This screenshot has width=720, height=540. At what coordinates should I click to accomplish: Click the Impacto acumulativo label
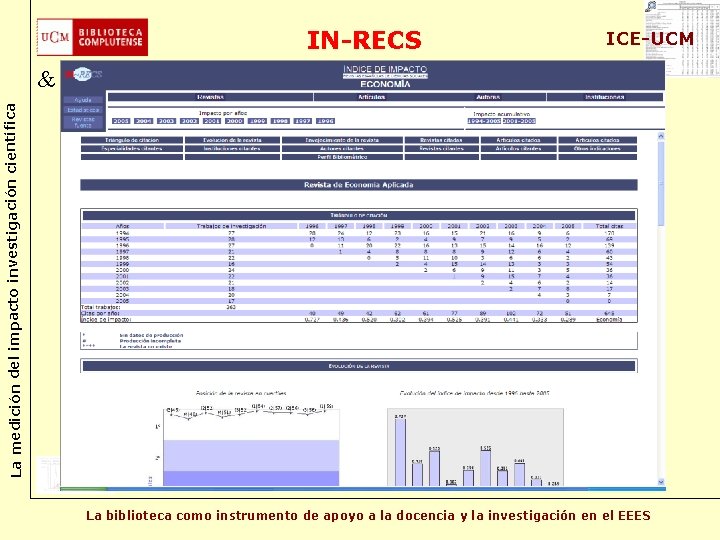(501, 114)
